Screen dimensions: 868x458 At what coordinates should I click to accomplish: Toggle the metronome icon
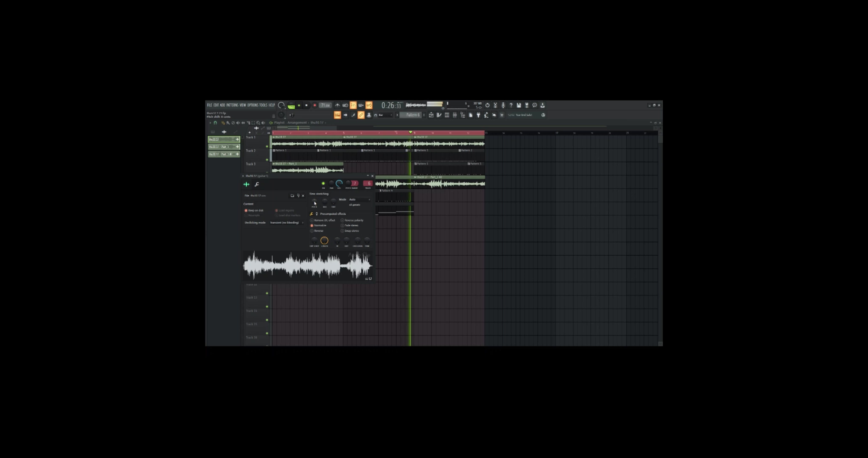[x=337, y=105]
